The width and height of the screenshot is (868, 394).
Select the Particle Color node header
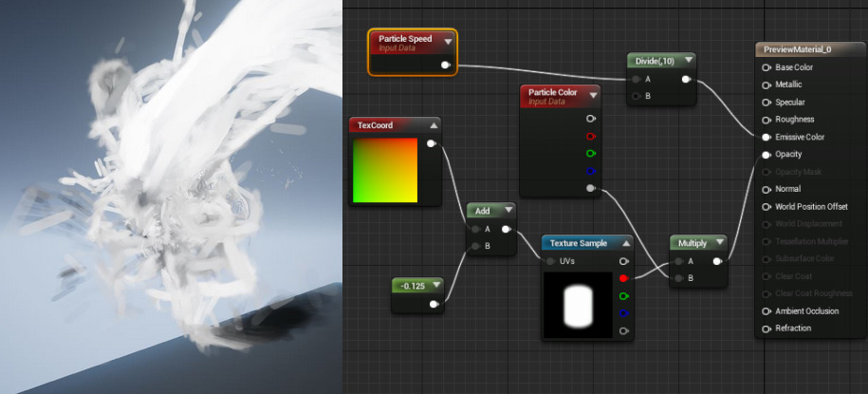tap(561, 96)
